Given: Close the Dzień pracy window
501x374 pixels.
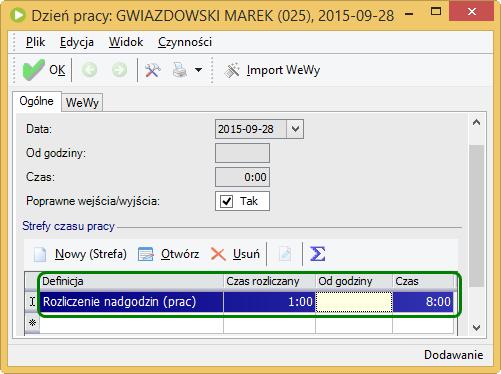Looking at the screenshot, I should pyautogui.click(x=472, y=11).
